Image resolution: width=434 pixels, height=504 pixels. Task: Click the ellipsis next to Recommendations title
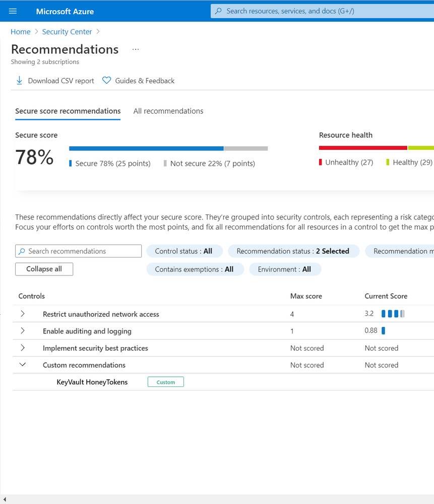point(135,49)
